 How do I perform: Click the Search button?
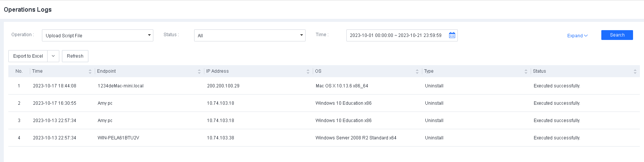tap(617, 35)
